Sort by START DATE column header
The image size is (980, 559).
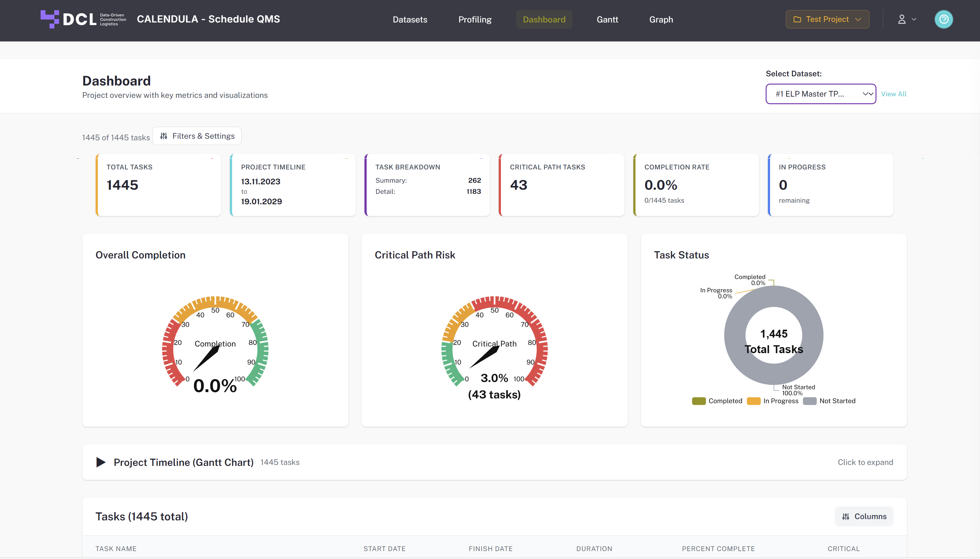click(384, 549)
